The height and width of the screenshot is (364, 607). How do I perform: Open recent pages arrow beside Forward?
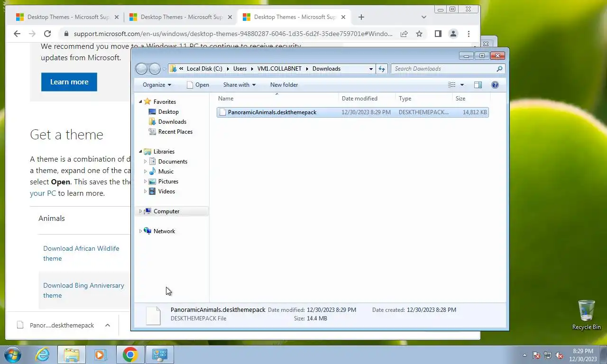pyautogui.click(x=165, y=69)
